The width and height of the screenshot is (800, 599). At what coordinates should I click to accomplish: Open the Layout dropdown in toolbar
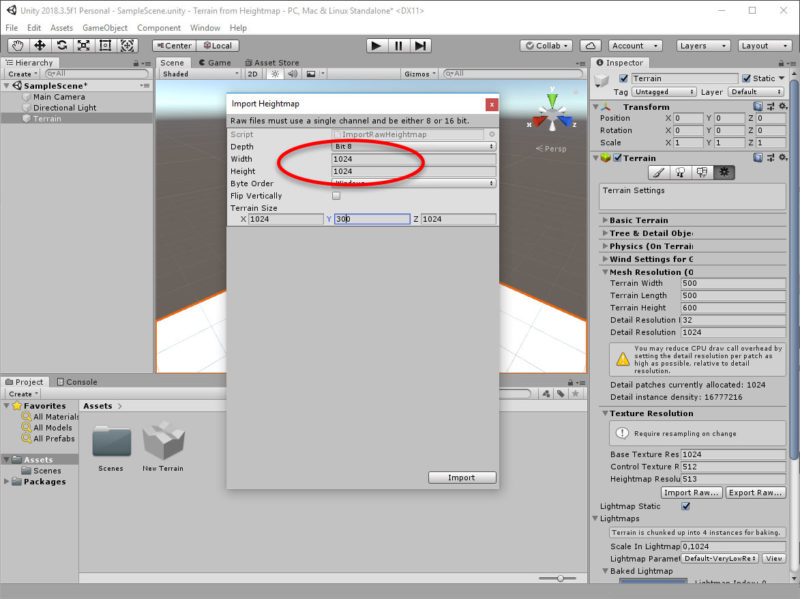tap(765, 45)
